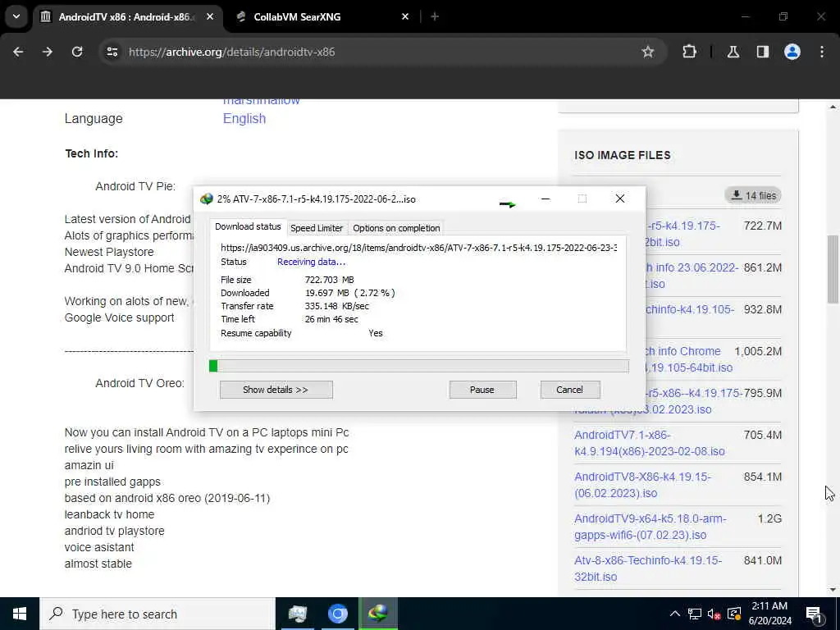Open Chrome three-dot menu

[822, 52]
